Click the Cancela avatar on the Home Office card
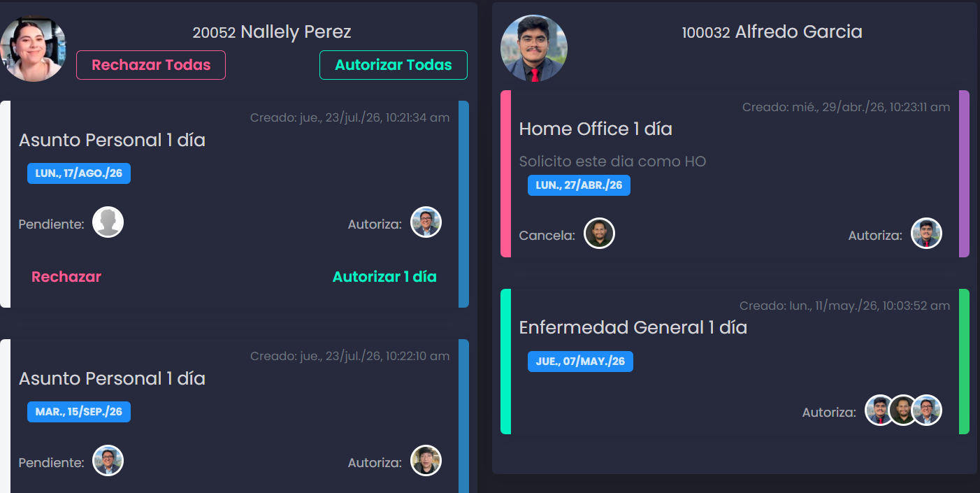 pos(600,234)
